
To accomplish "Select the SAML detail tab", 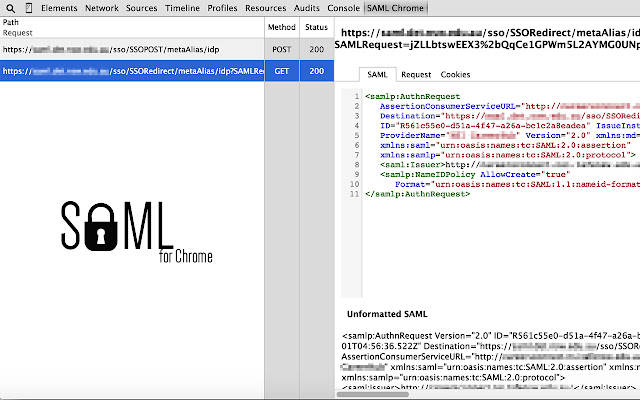I will [x=377, y=74].
